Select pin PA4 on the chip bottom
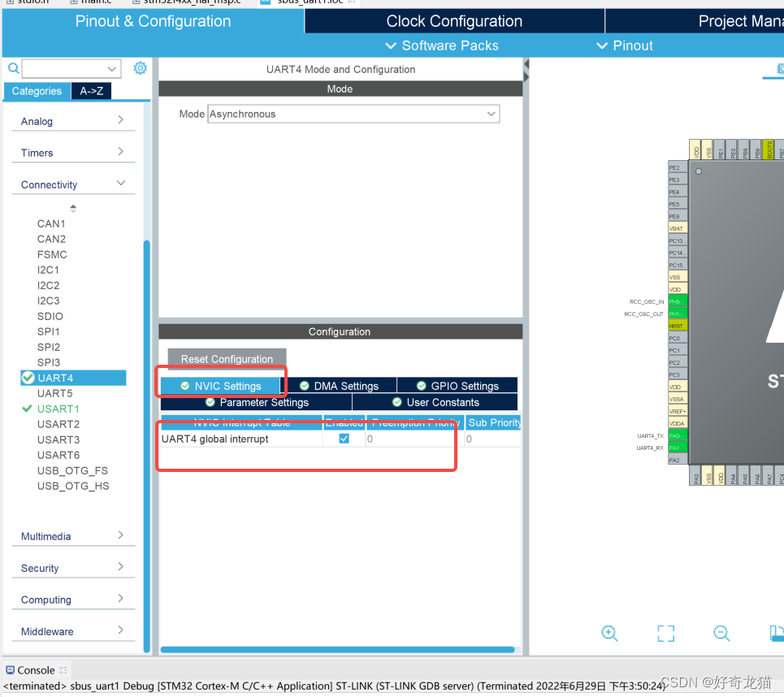 coord(733,475)
